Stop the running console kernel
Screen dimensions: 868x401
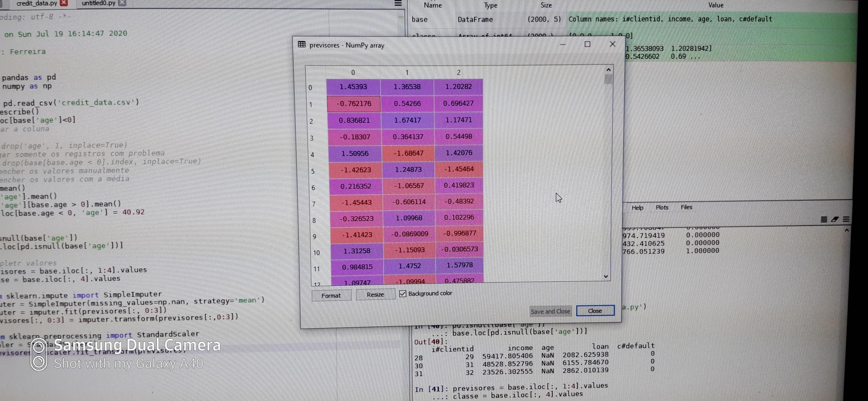tap(824, 219)
